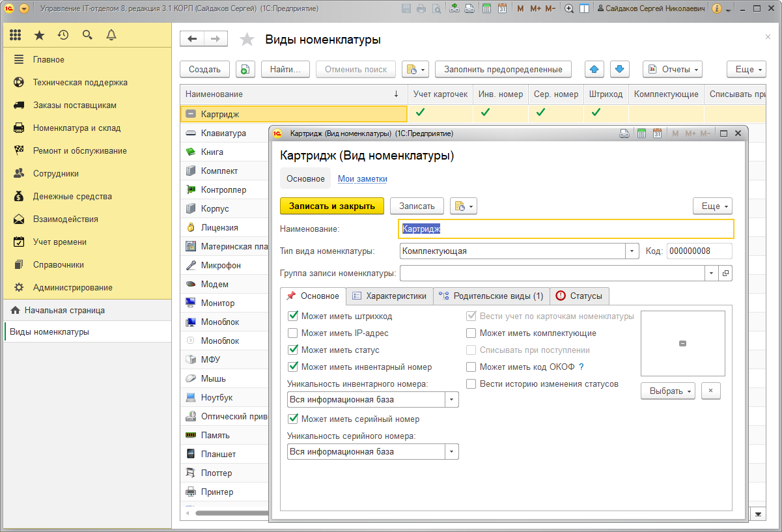
Task: Open calculator icon in main title bar
Action: click(487, 8)
